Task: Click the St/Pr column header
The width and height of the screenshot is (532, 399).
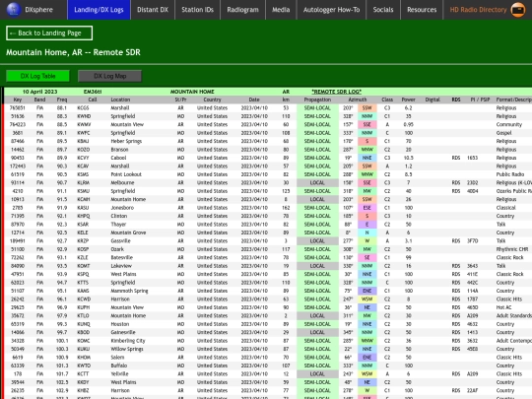Action: coord(180,100)
